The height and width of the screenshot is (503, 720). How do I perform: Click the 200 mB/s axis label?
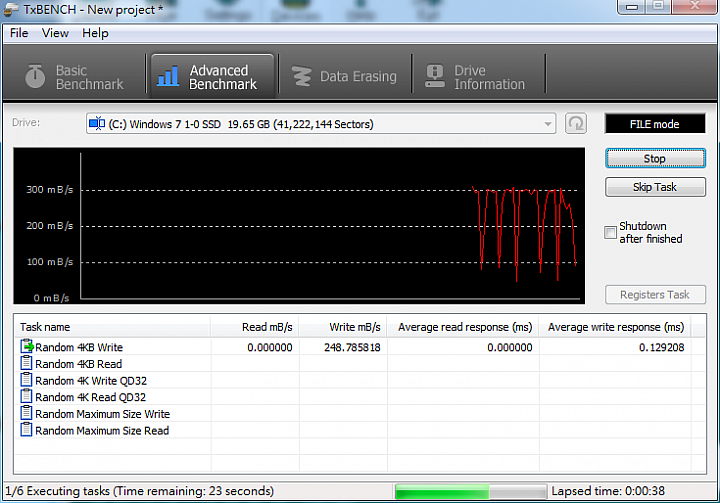[49, 226]
